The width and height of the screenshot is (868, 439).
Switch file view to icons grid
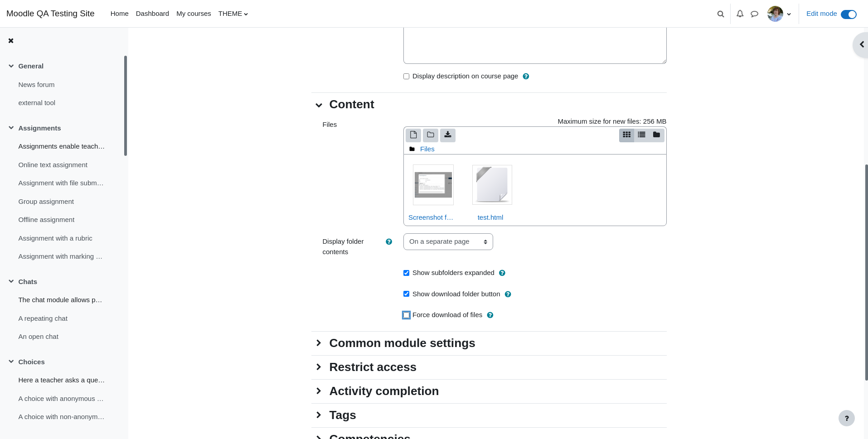pos(626,135)
